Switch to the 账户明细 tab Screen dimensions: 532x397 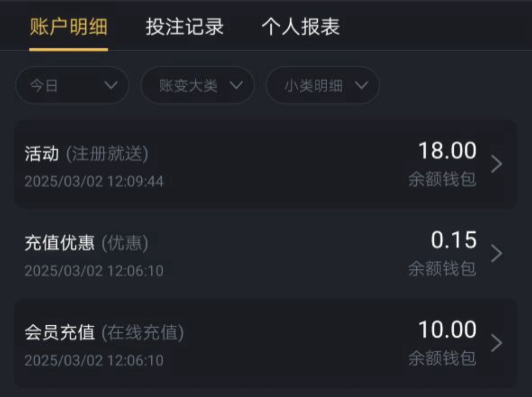69,27
